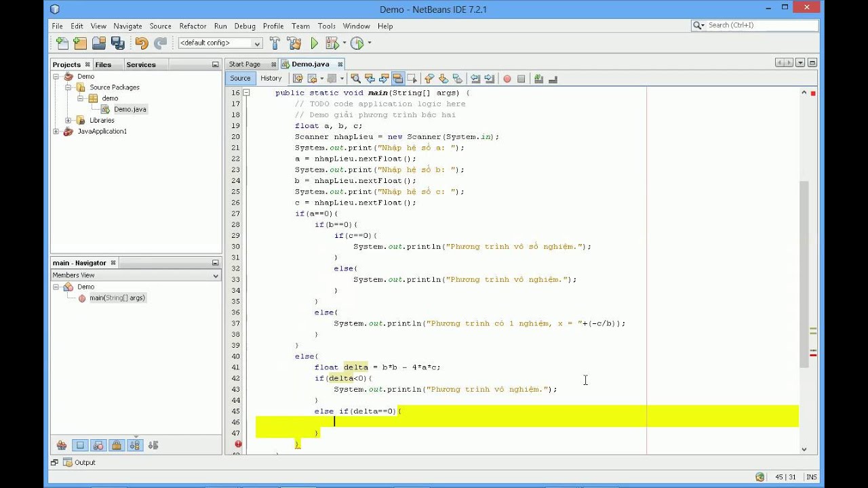Click notification icon in status bar
The width and height of the screenshot is (868, 488).
[759, 477]
